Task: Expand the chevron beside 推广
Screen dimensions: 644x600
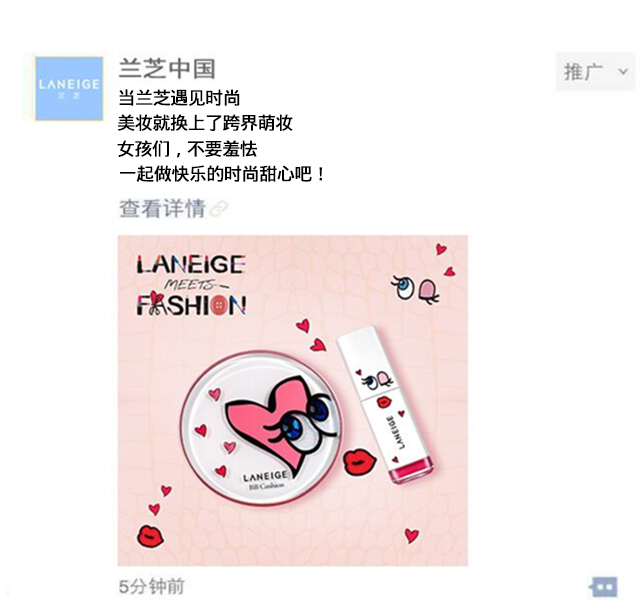Action: [x=623, y=72]
